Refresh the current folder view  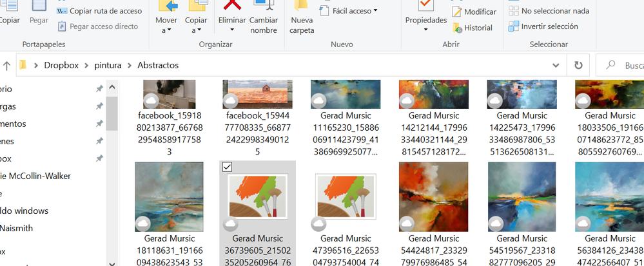(578, 66)
